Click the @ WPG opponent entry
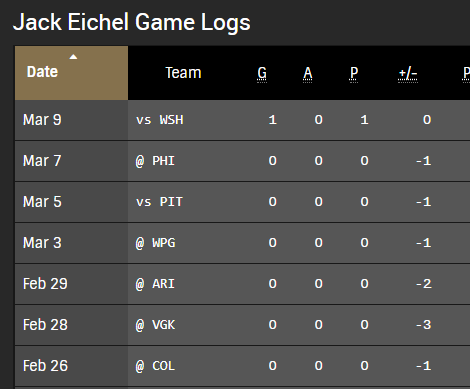This screenshot has width=470, height=389. point(155,243)
